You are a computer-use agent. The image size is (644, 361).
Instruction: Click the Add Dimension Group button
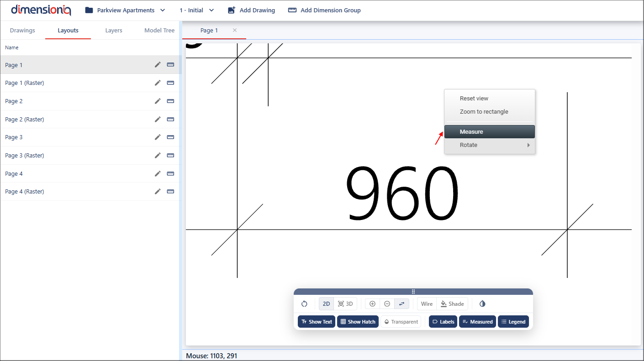pos(324,10)
